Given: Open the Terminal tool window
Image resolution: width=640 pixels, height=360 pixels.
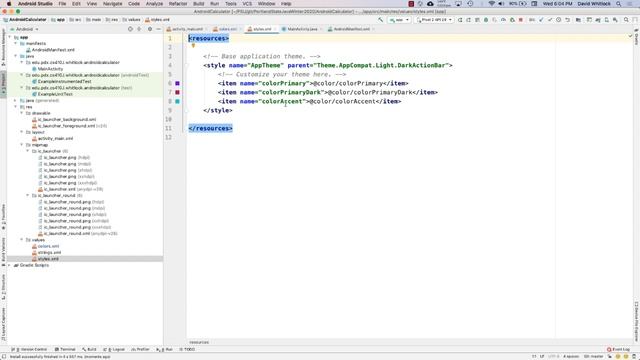Looking at the screenshot, I should (65, 349).
